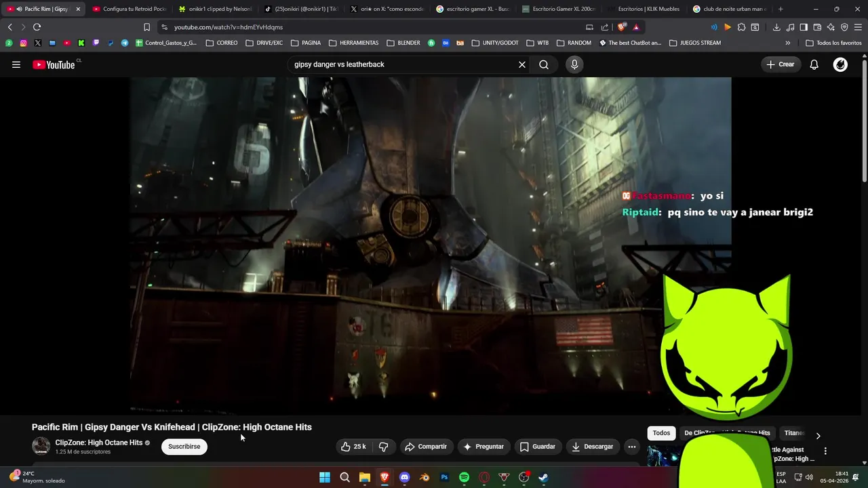Viewport: 868px width, 488px height.
Task: Open the Brave Shields lion icon
Action: click(x=622, y=27)
